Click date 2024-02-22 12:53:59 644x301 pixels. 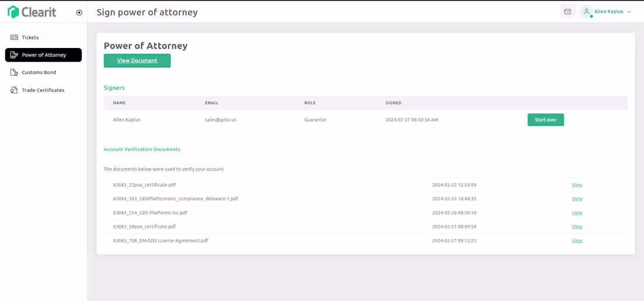point(454,185)
